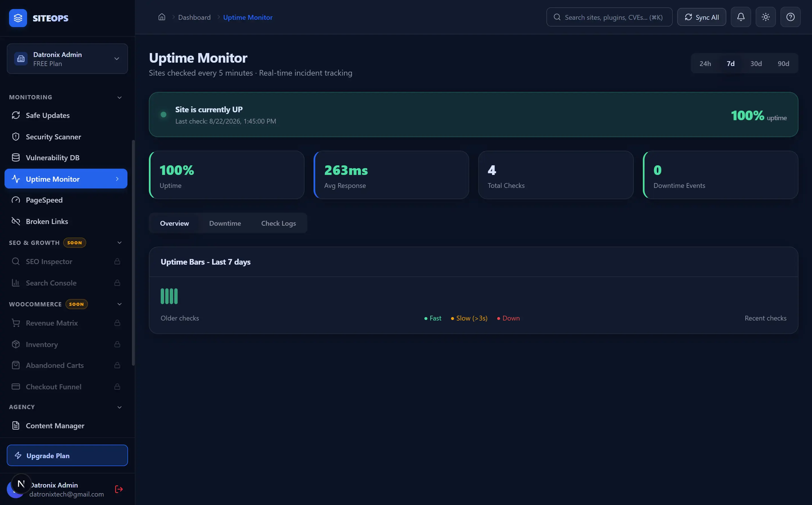Image resolution: width=812 pixels, height=505 pixels.
Task: Switch to the Check Logs tab
Action: 278,223
